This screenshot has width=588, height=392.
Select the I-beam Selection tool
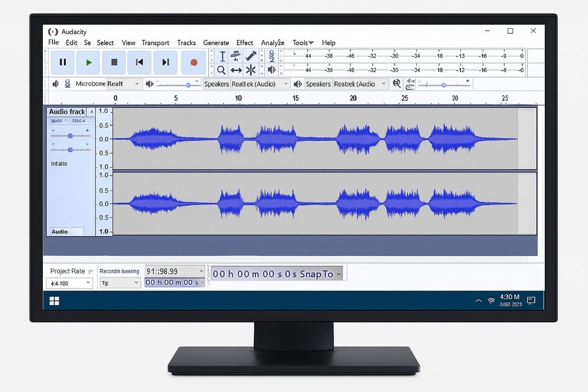click(222, 56)
